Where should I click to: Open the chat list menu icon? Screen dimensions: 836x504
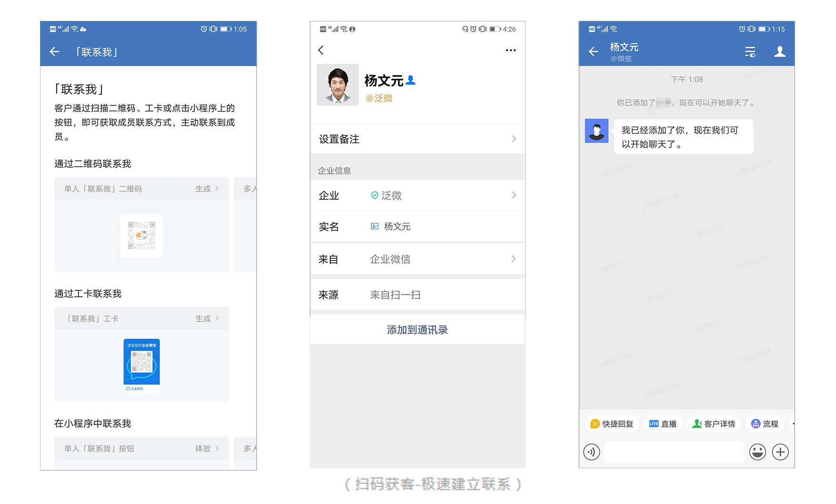coord(750,52)
